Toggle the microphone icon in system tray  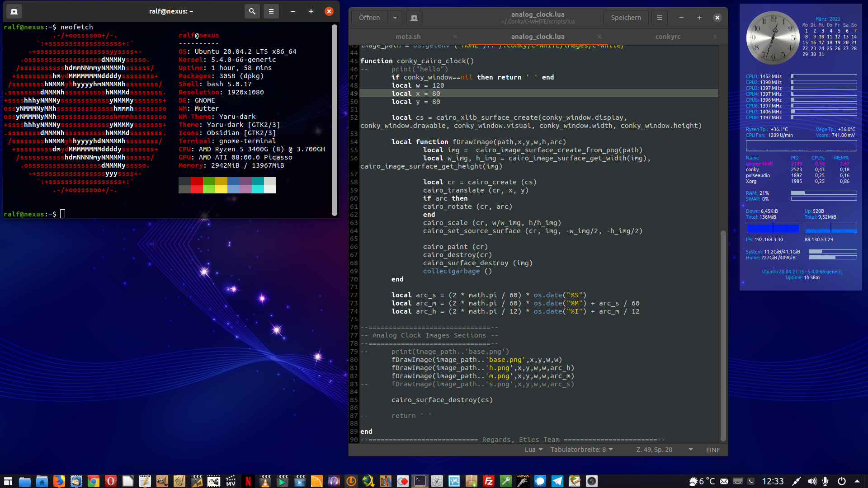click(826, 481)
